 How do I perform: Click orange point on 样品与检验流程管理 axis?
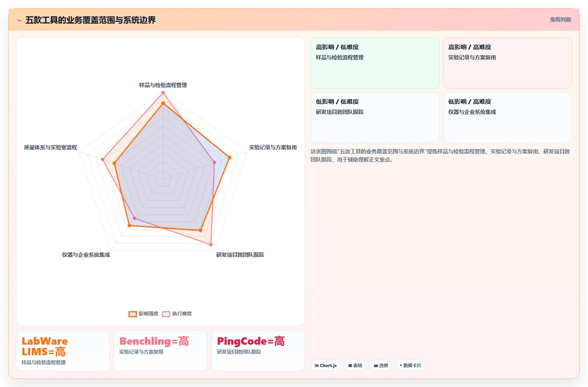click(163, 103)
